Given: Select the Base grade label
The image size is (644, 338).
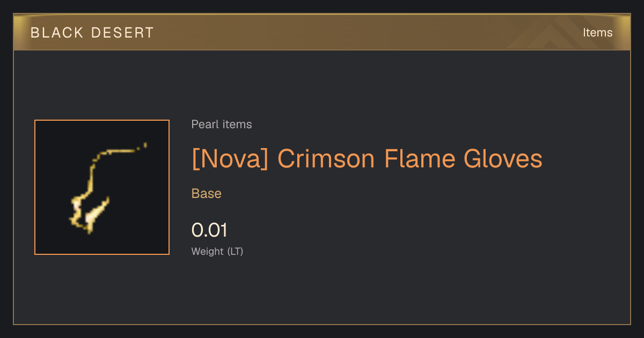Looking at the screenshot, I should (207, 194).
